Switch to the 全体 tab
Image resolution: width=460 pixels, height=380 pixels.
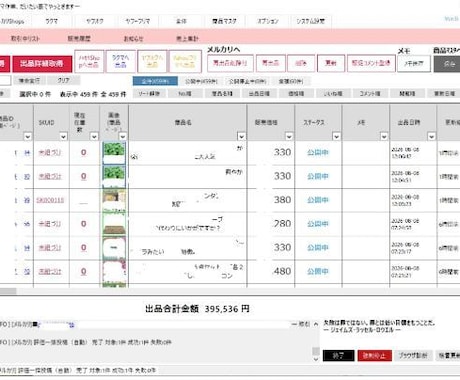(x=181, y=21)
